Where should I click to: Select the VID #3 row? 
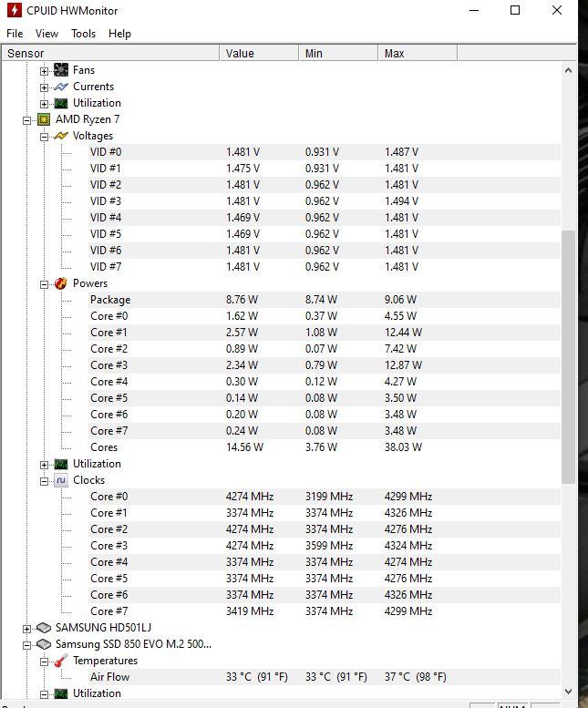[x=325, y=201]
